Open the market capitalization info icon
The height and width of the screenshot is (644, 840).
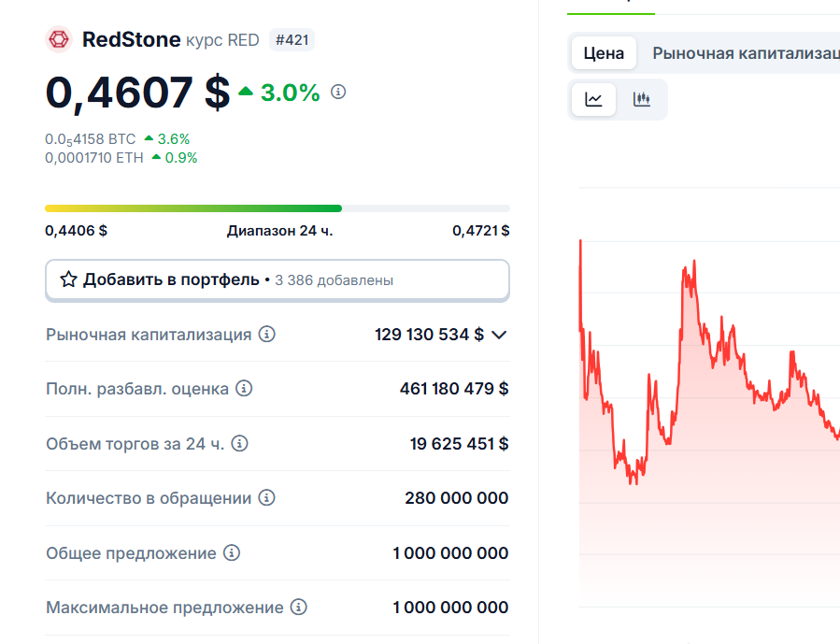tap(267, 335)
